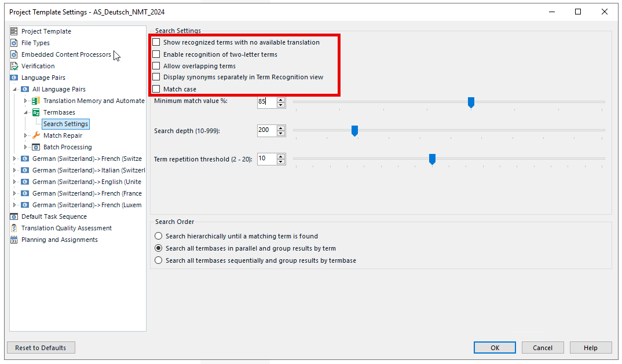
Task: Click the Search depth value field
Action: point(266,130)
